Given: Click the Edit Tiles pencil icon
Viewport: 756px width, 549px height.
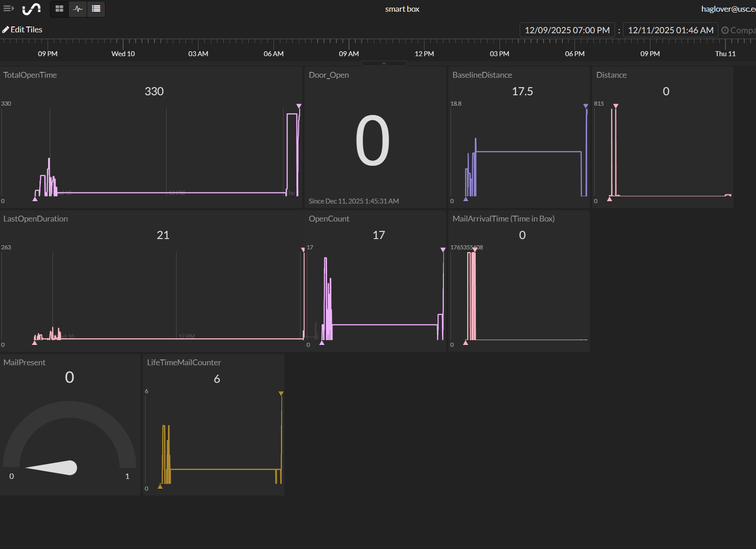Looking at the screenshot, I should [5, 29].
